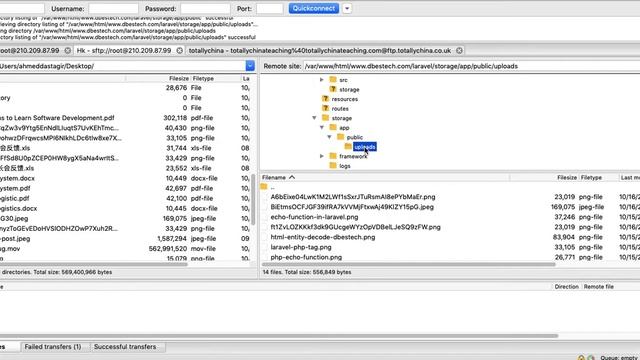Select remote file html-entity-decode-dbestech.png
Screen dimensions: 640x360
pos(322,237)
